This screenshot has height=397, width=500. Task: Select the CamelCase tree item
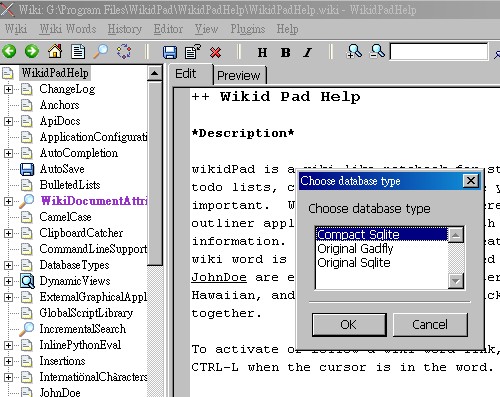point(65,217)
